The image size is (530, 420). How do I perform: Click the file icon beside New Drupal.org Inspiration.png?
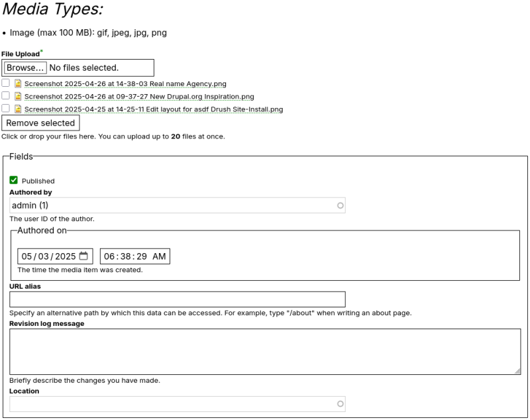coord(17,96)
